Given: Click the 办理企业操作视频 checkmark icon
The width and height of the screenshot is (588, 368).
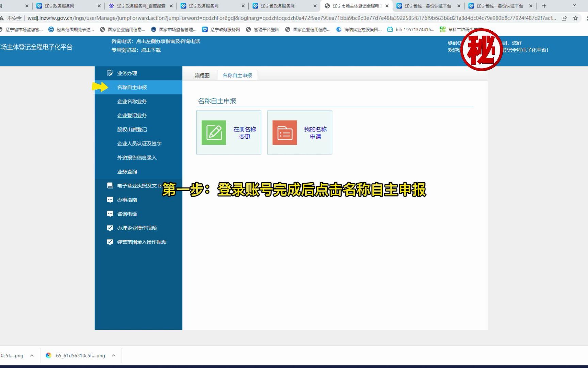Looking at the screenshot, I should click(110, 228).
